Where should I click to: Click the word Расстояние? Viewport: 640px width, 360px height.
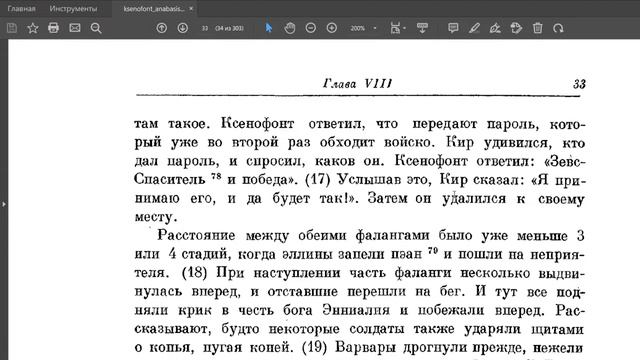click(x=196, y=236)
